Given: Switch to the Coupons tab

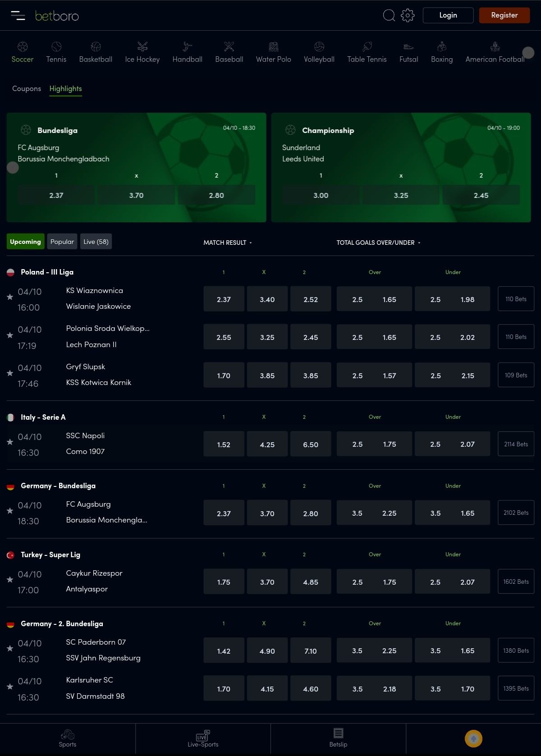Looking at the screenshot, I should click(x=27, y=89).
